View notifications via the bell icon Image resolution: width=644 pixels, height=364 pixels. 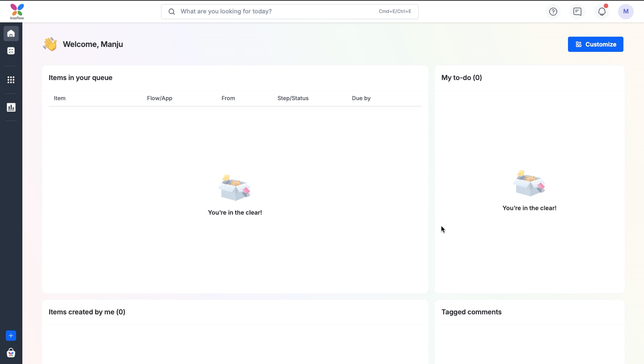602,12
